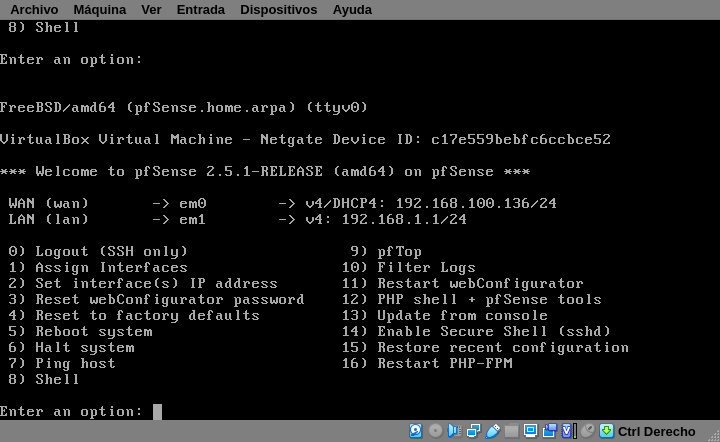Click '13) Update from console' line

click(444, 316)
